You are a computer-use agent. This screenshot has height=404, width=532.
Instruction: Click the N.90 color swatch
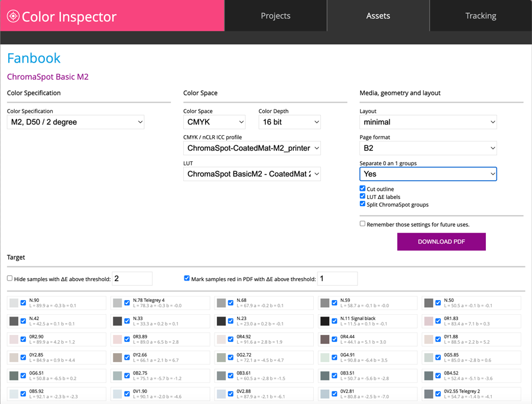(14, 303)
